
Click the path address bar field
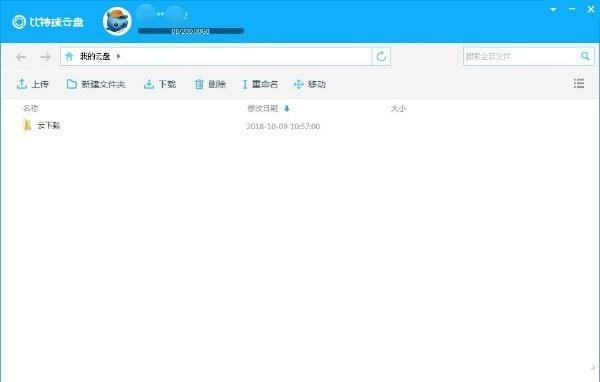pos(216,57)
